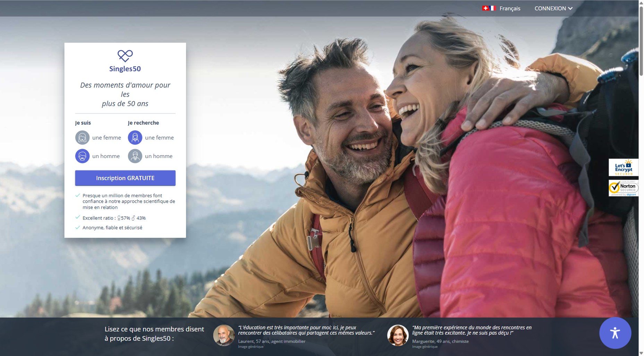644x356 pixels.
Task: Click Marguerite's testimonial photo
Action: (398, 335)
